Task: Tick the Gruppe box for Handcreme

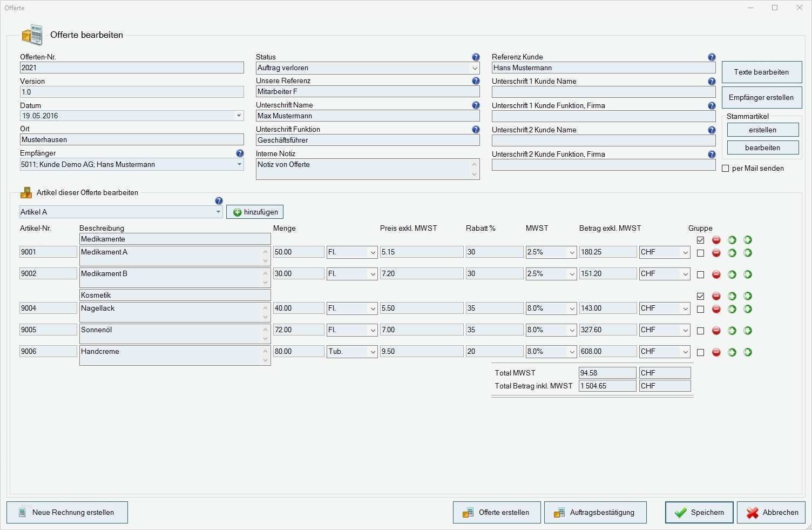Action: point(700,352)
